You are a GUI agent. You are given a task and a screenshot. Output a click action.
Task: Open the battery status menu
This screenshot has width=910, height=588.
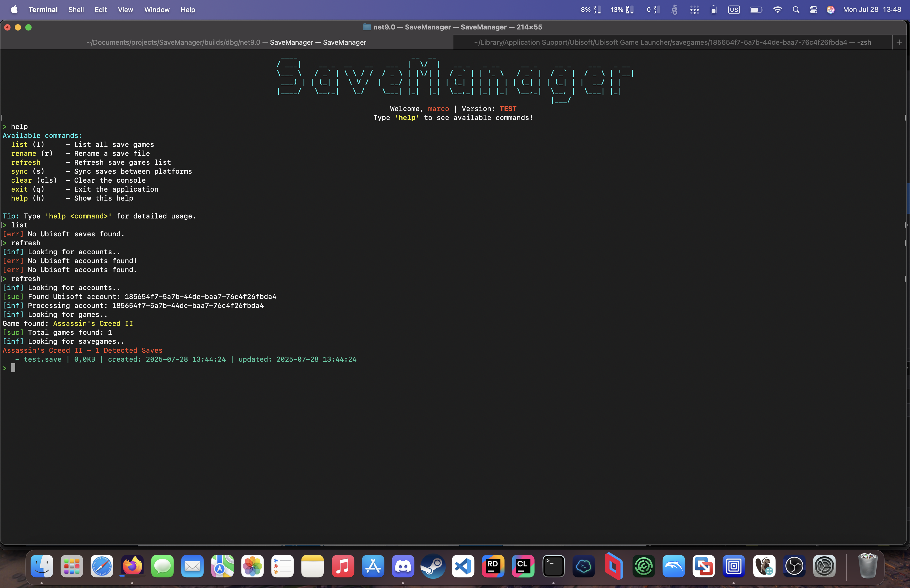[756, 9]
